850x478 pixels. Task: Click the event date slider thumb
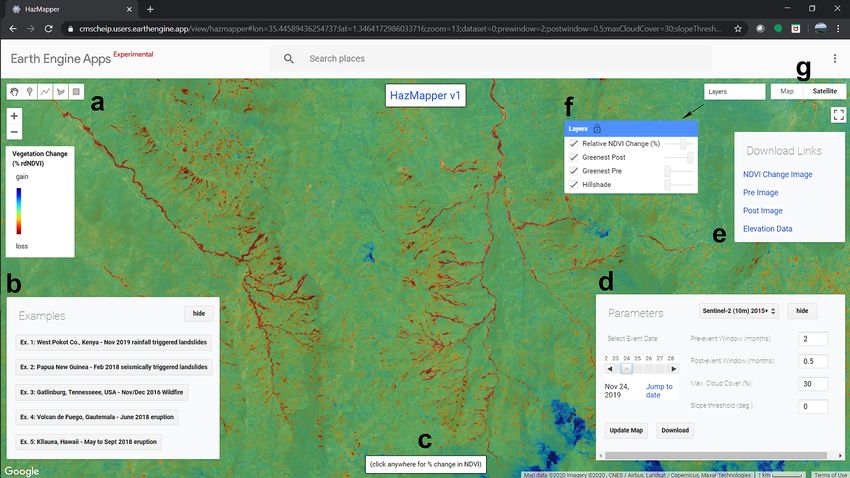(x=626, y=369)
